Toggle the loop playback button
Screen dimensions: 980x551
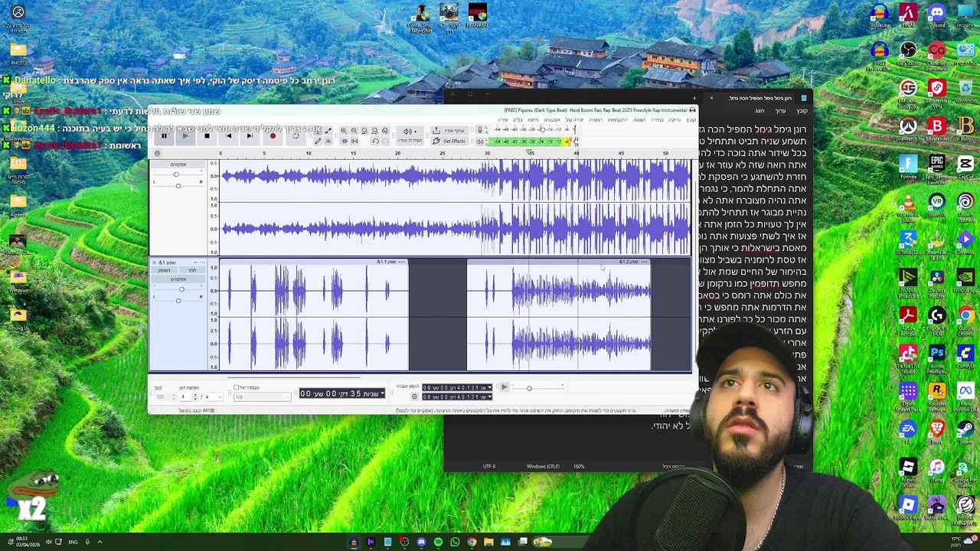[296, 135]
